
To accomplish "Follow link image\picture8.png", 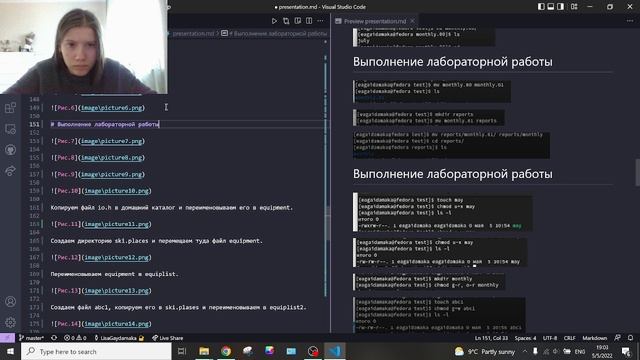I will (111, 158).
